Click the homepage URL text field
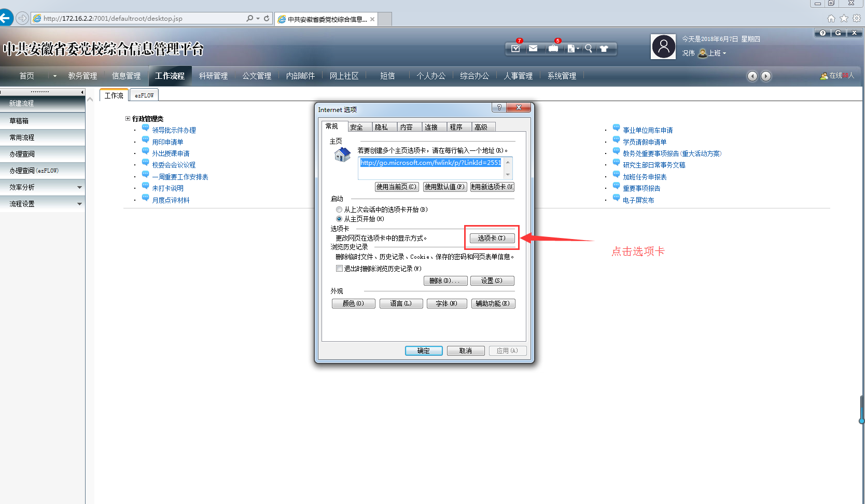 click(430, 163)
